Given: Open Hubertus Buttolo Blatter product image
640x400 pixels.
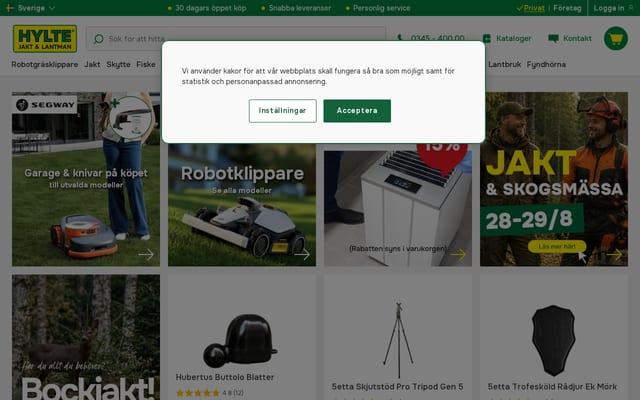Looking at the screenshot, I should click(242, 340).
